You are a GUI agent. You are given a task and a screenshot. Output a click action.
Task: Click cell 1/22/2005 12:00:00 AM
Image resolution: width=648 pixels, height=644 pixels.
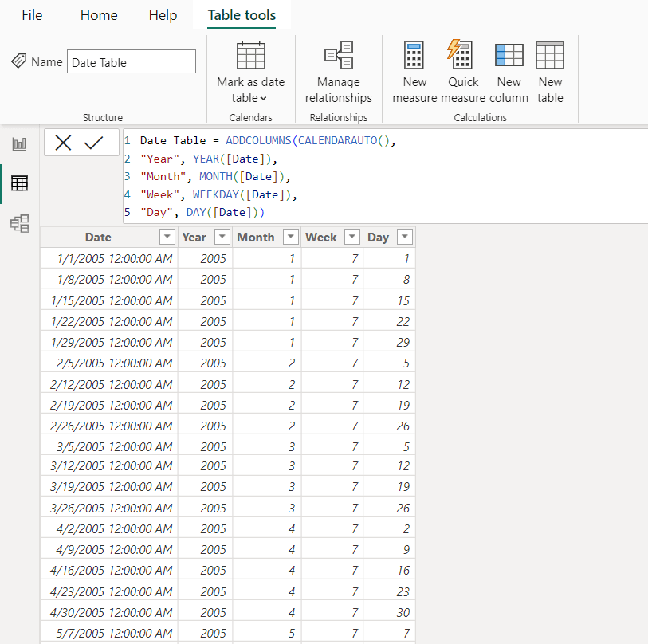tap(109, 321)
